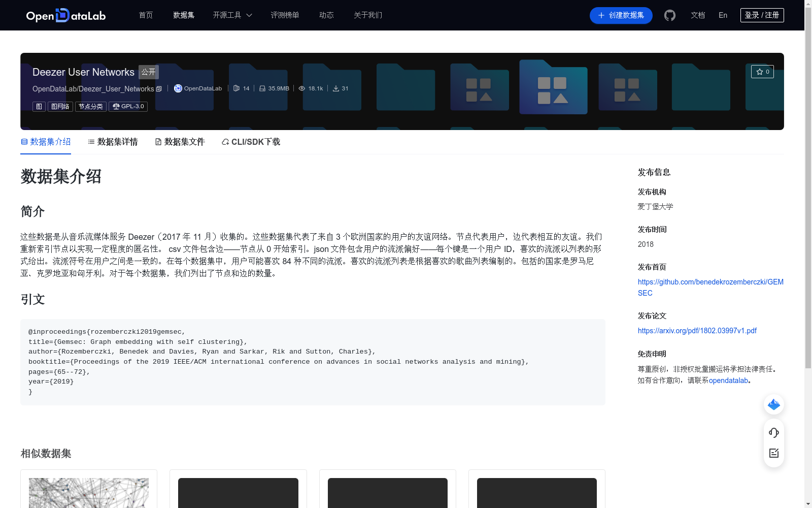Screen dimensions: 812x508
Task: Click the plus icon in 创建数据集
Action: point(601,15)
